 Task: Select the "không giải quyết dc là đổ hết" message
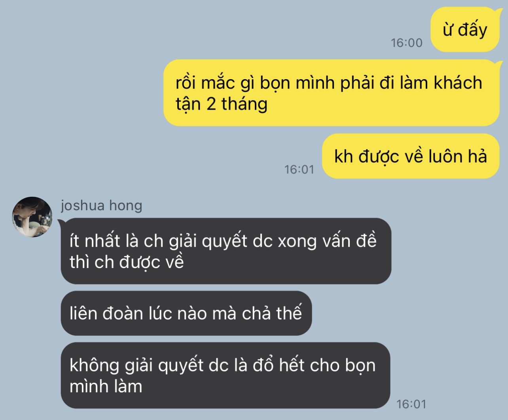[x=226, y=375]
